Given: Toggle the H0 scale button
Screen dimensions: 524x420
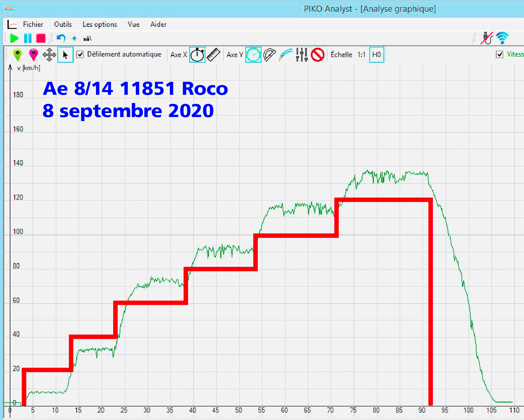Looking at the screenshot, I should (377, 55).
